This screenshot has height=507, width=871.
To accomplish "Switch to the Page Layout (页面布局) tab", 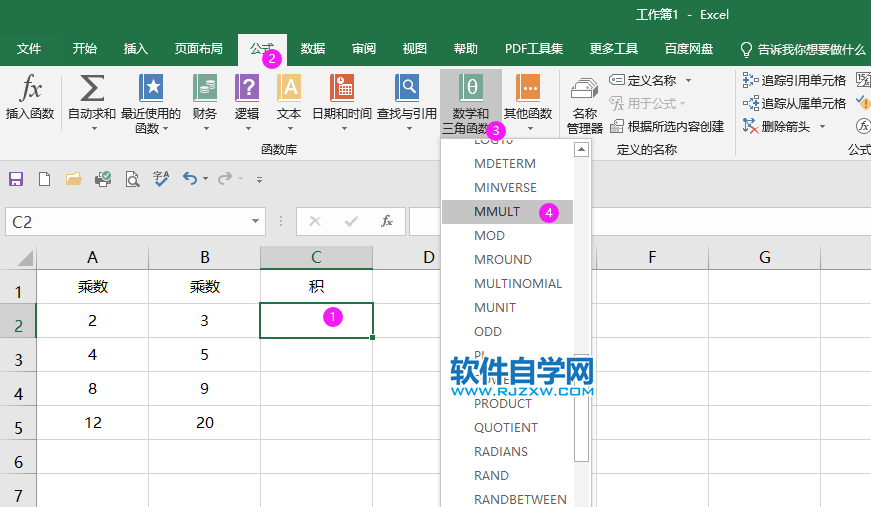I will 198,49.
